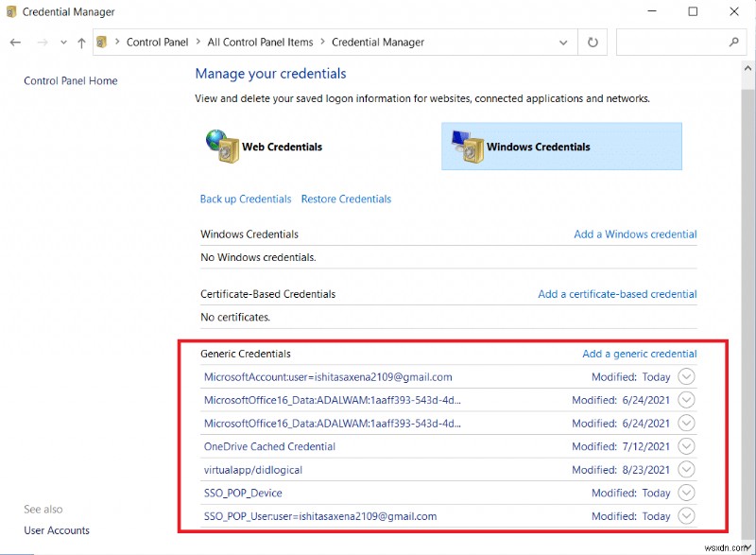Click Add a generic credential
This screenshot has height=555, width=756.
tap(640, 353)
